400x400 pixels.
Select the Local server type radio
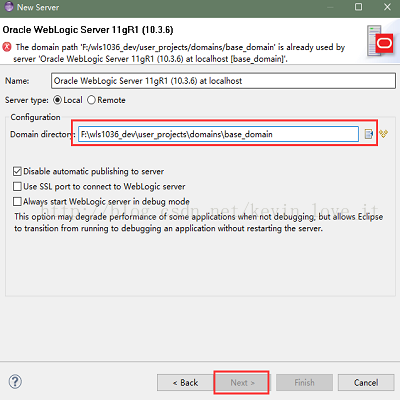[57, 100]
